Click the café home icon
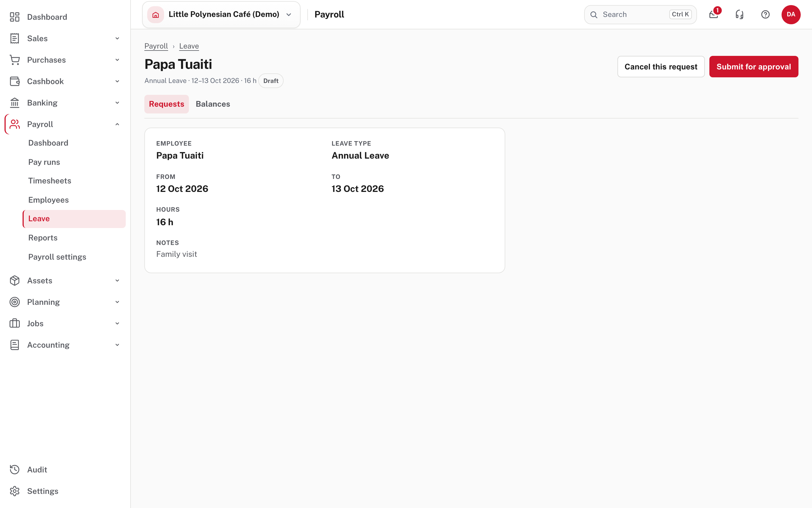This screenshot has width=812, height=508. 156,14
